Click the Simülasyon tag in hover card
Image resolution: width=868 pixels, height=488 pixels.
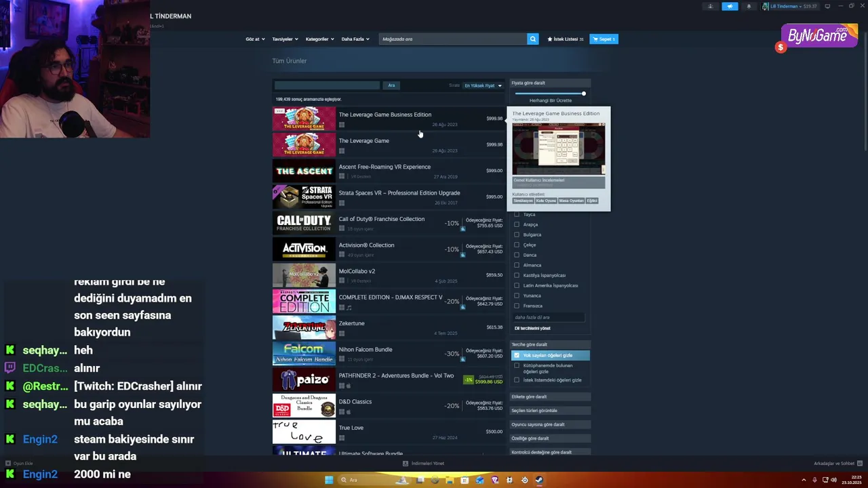point(523,201)
